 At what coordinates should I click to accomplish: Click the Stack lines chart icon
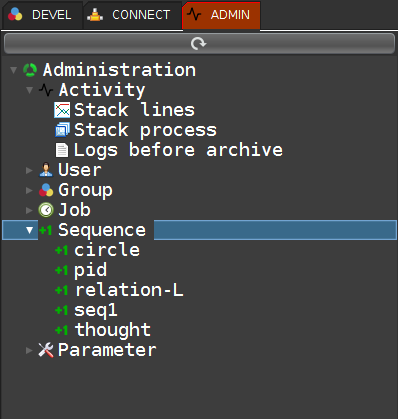tap(62, 110)
